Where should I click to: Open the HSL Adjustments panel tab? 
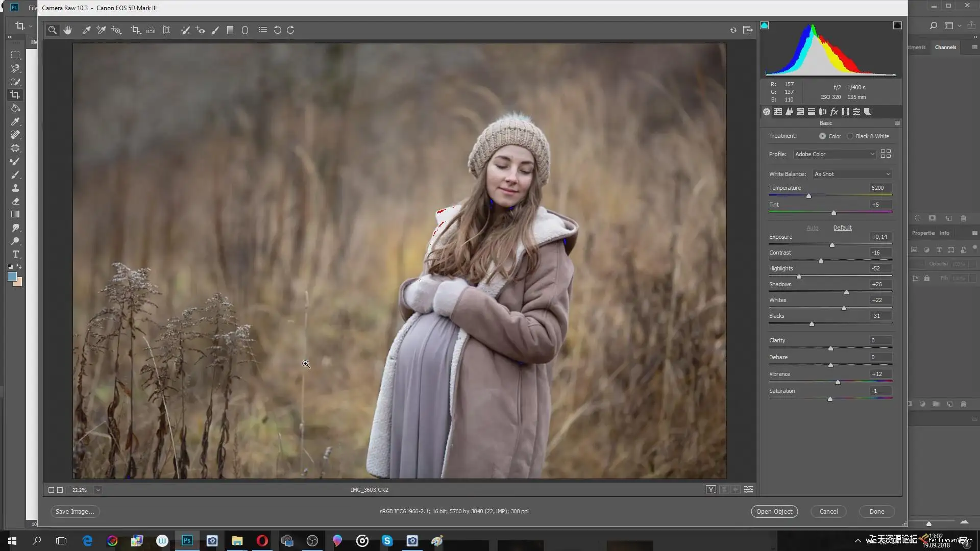pyautogui.click(x=800, y=112)
